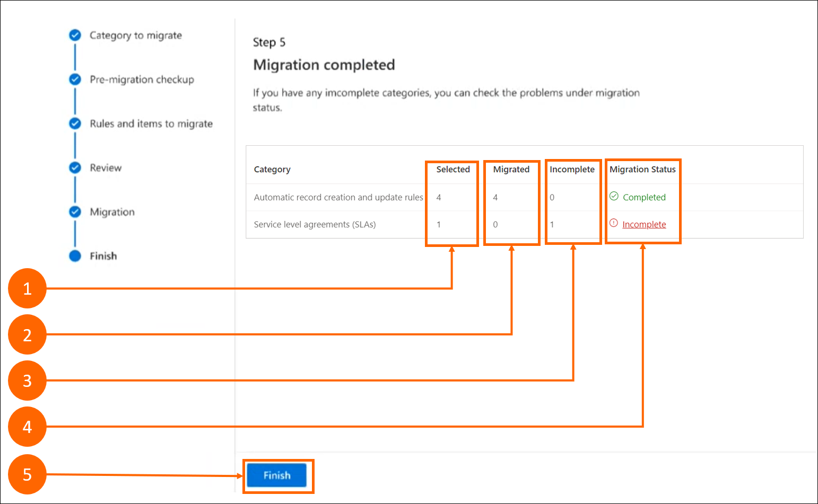Click the red Incomplete warning icon

(x=614, y=223)
